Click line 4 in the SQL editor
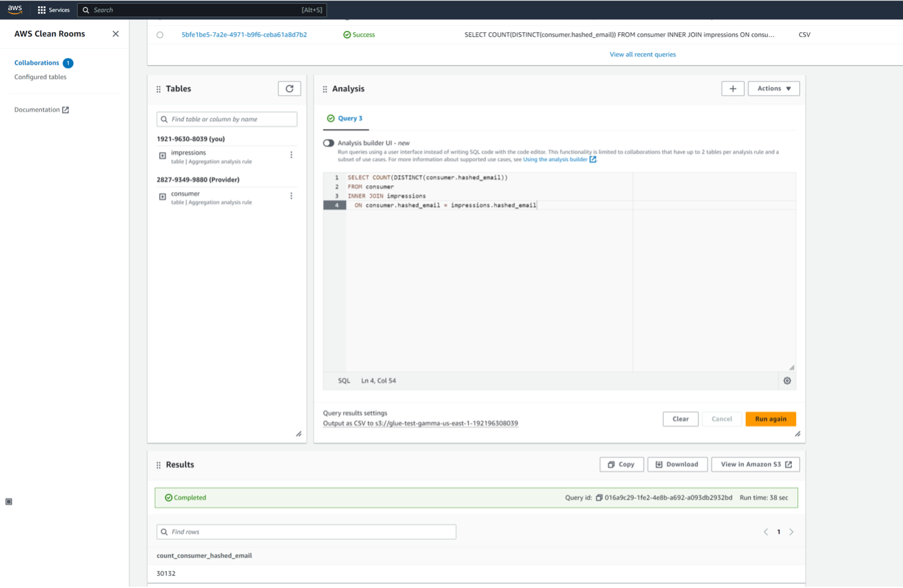The width and height of the screenshot is (903, 588). (x=559, y=205)
